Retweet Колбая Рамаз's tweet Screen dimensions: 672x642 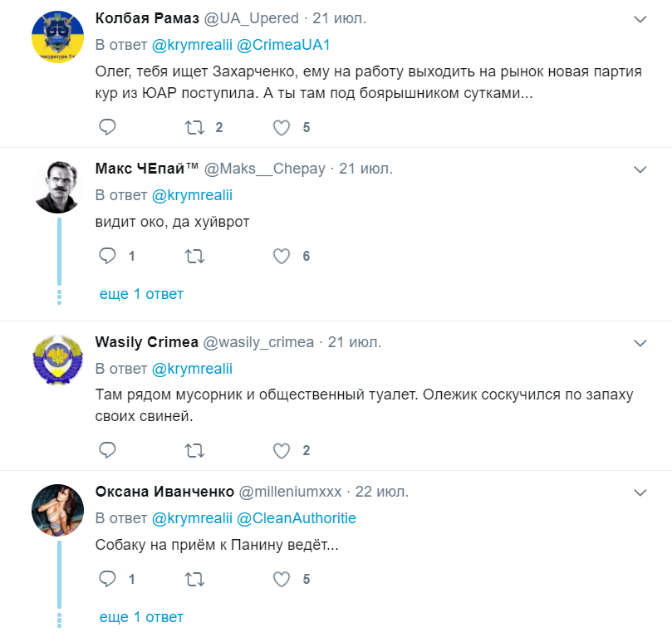tap(194, 127)
